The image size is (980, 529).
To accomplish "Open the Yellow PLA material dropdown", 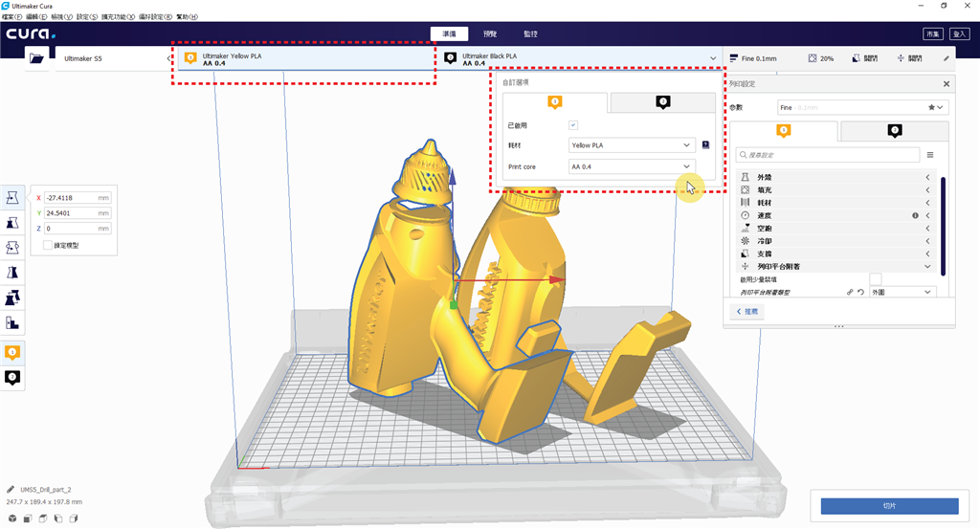I will pos(631,145).
